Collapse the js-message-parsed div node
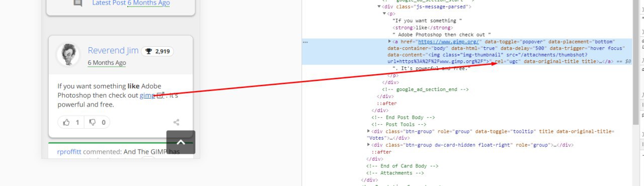Screen dimensions: 644x186 click(379, 7)
